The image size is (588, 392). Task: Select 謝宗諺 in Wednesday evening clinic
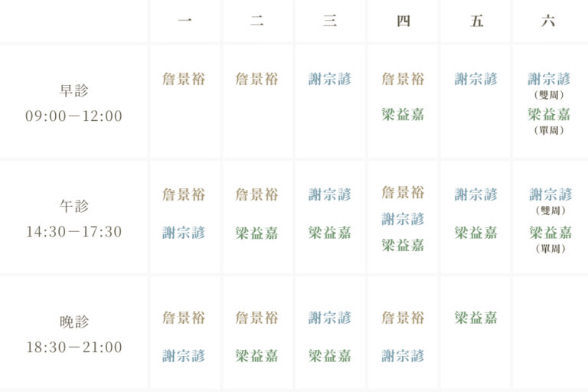330,318
